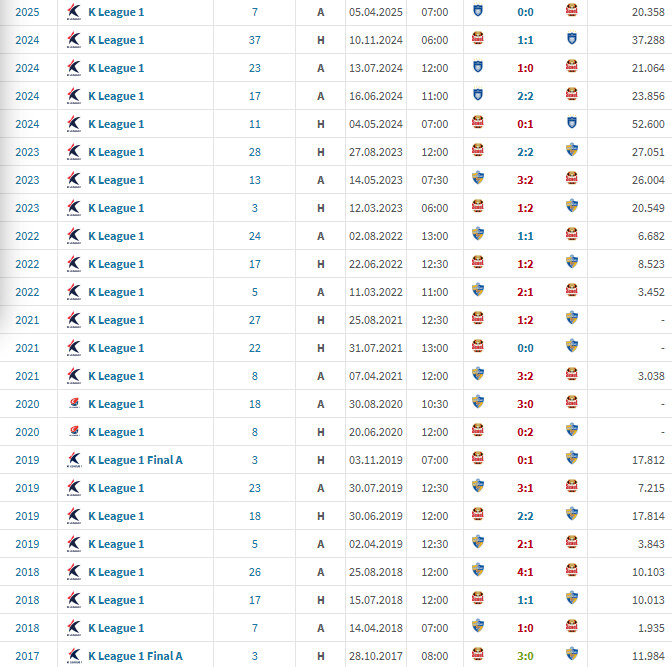672x667 pixels.
Task: Open the 1:2 result from 12.03.2023
Action: pos(525,208)
